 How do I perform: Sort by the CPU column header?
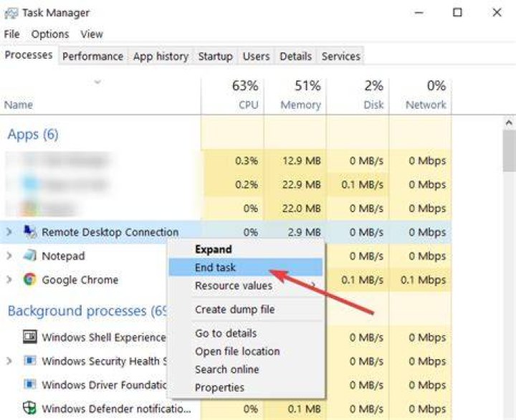(x=232, y=95)
